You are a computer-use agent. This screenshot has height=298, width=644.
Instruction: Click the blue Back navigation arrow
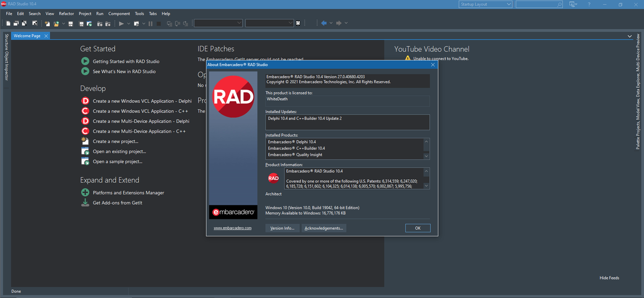point(324,23)
